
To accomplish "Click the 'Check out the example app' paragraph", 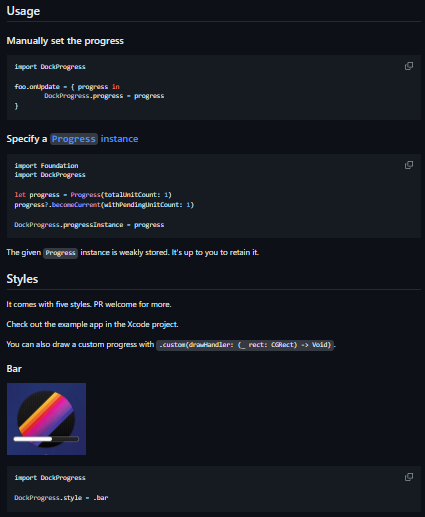I will pos(92,324).
